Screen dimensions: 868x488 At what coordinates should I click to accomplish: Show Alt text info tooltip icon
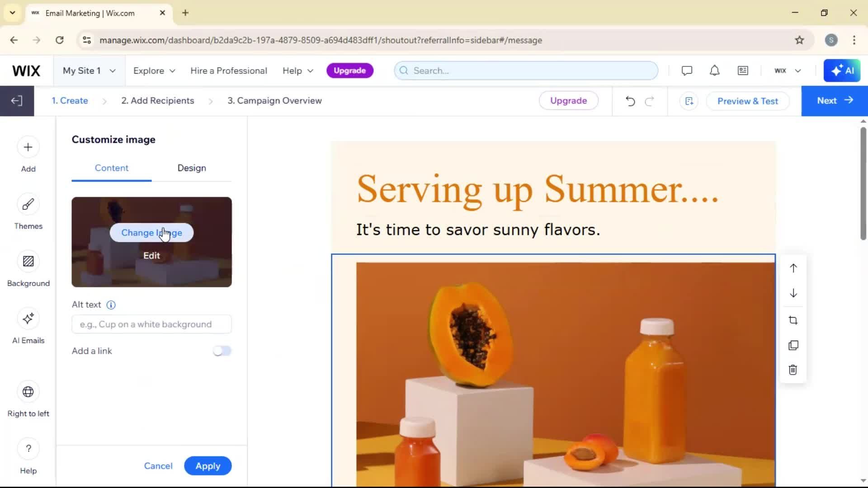(x=111, y=305)
